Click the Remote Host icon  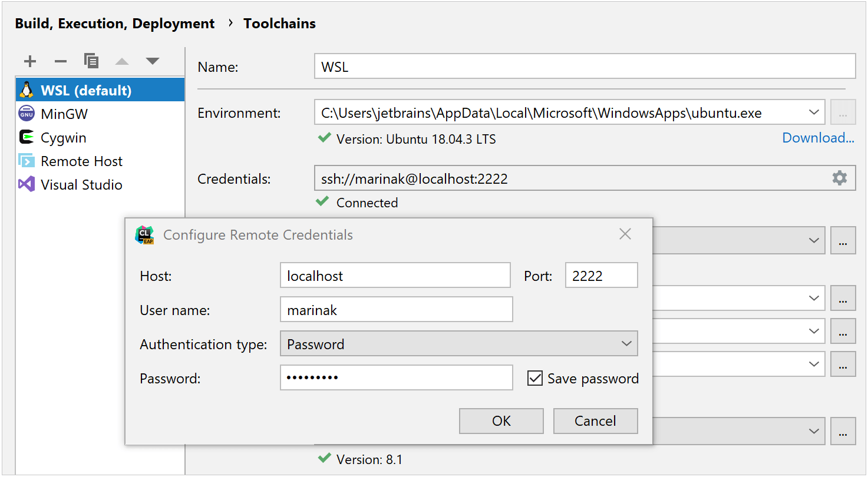tap(27, 161)
